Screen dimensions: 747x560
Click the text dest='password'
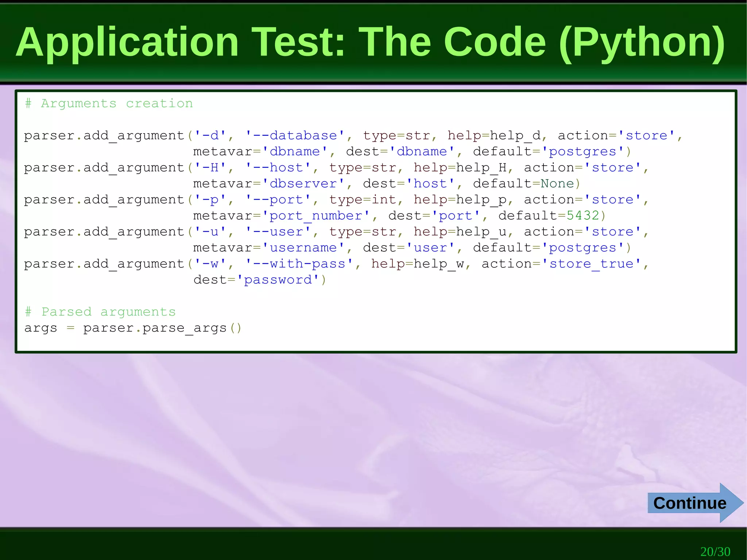point(256,280)
